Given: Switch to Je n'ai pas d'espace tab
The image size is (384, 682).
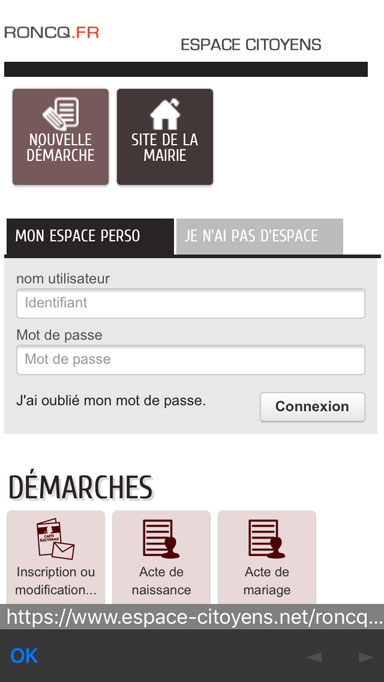Looking at the screenshot, I should pyautogui.click(x=259, y=236).
